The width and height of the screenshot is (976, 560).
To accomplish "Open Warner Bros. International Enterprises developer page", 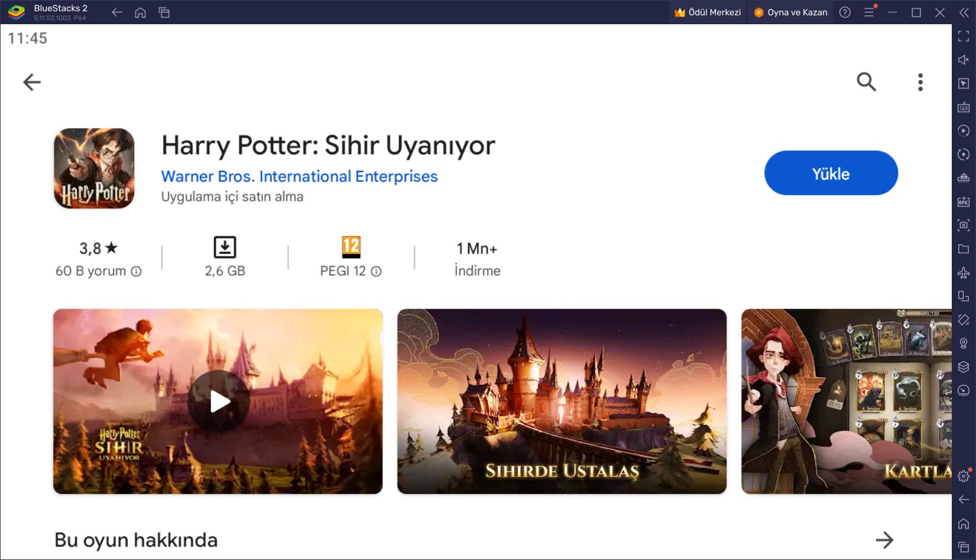I will (x=299, y=177).
